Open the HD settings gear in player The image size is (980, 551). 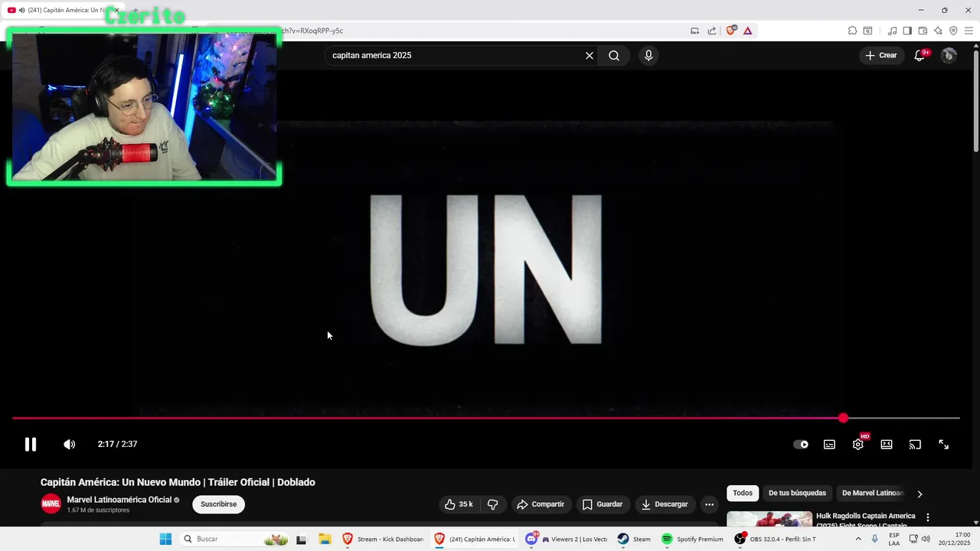point(858,444)
